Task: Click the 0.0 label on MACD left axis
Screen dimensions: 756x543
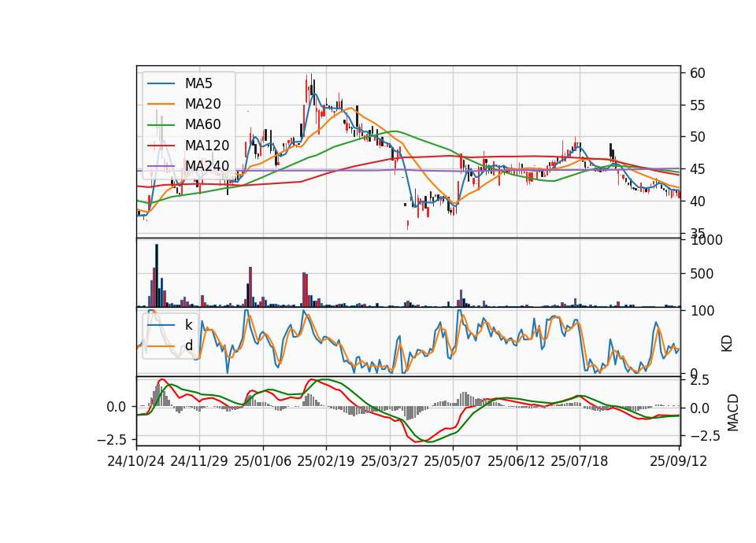Action: [x=117, y=407]
